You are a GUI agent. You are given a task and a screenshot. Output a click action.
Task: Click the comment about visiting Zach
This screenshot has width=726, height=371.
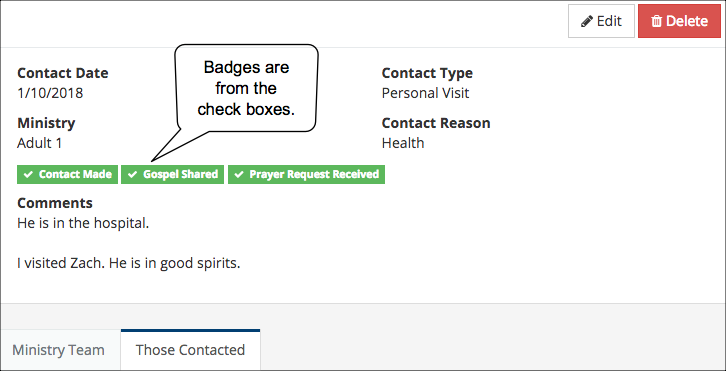pyautogui.click(x=129, y=263)
